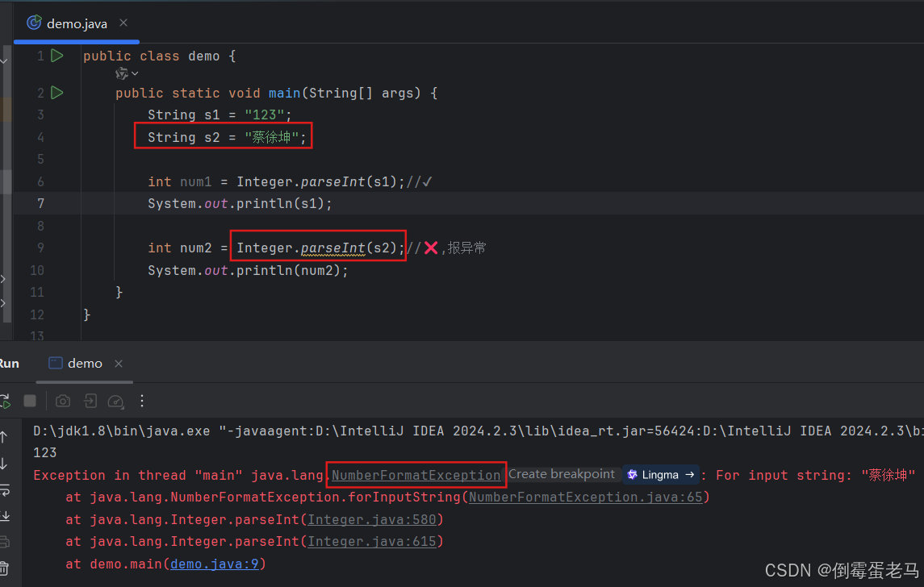Toggle soft-wrap in console
The width and height of the screenshot is (924, 587).
pos(4,489)
